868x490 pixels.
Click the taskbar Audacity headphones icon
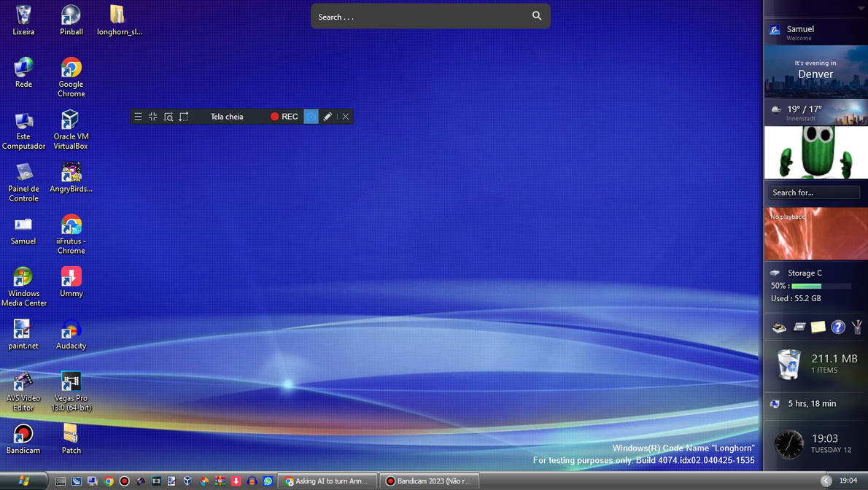point(252,481)
